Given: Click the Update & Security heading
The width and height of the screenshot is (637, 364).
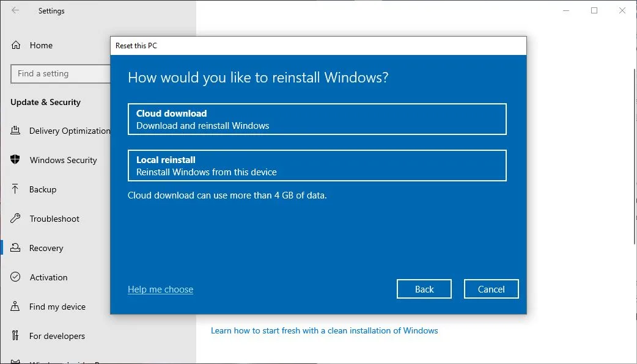Looking at the screenshot, I should (x=45, y=102).
